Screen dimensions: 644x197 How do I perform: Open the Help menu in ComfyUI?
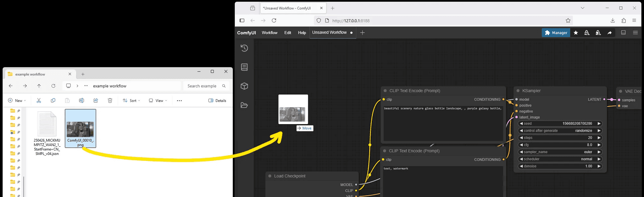click(x=302, y=33)
